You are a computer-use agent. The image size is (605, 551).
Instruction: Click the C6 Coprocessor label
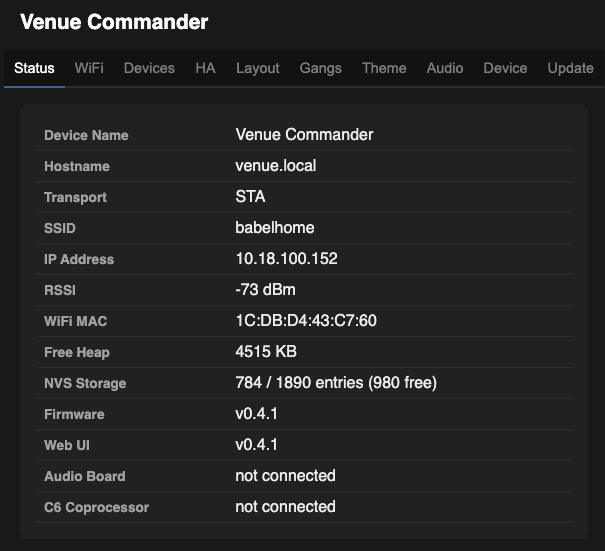click(x=96, y=507)
